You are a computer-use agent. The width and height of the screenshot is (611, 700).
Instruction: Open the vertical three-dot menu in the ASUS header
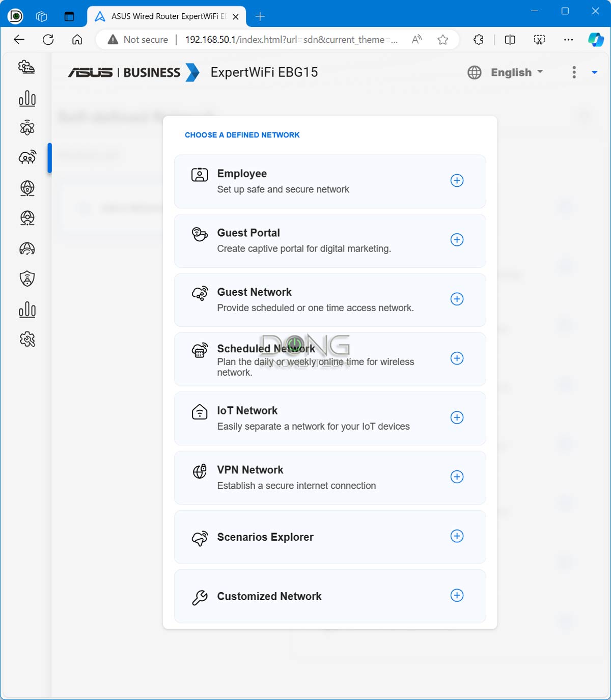click(x=574, y=72)
